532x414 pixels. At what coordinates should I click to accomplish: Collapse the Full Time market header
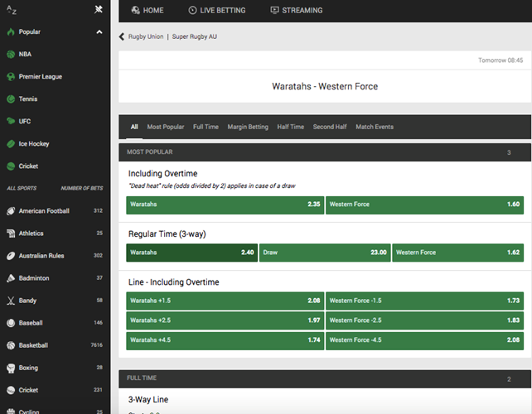[x=325, y=378]
